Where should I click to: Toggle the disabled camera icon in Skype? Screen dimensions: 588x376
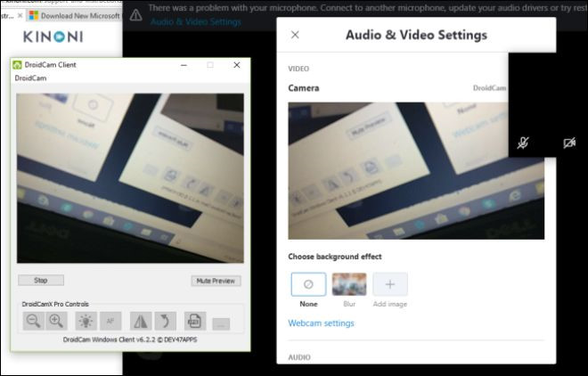point(569,143)
